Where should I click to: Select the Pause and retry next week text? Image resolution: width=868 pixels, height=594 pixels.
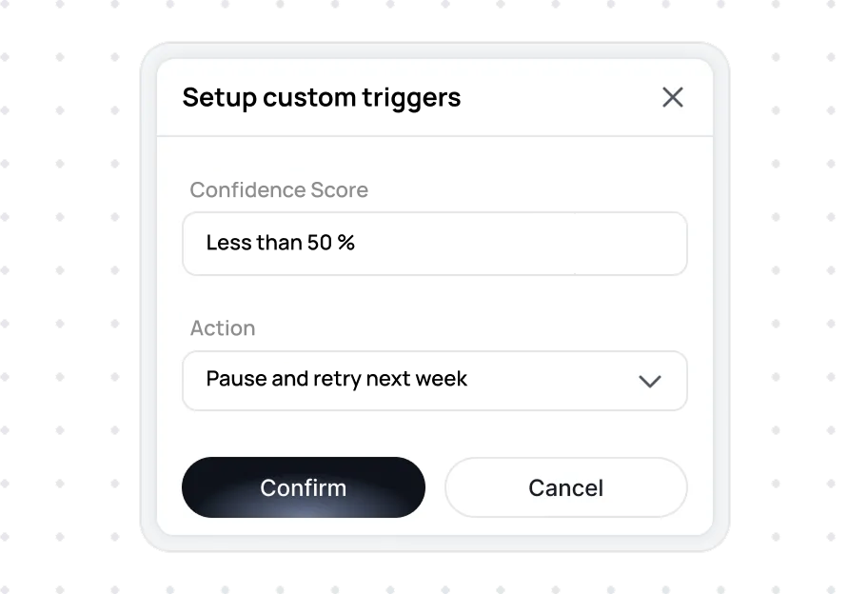[337, 379]
